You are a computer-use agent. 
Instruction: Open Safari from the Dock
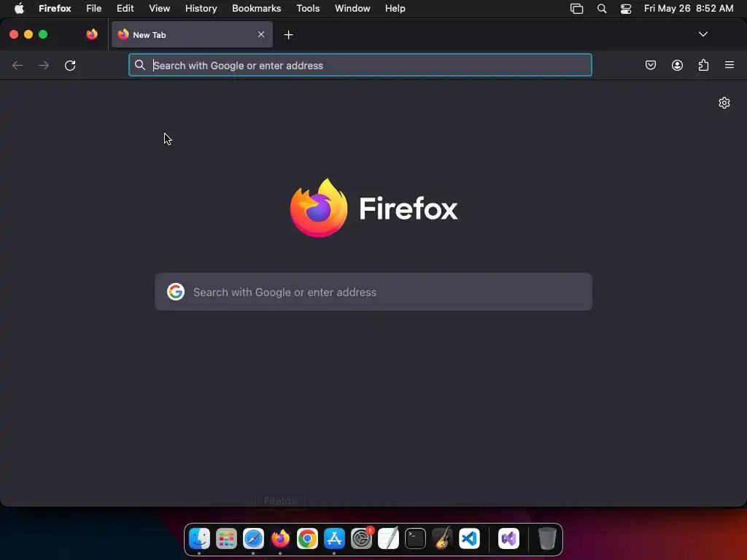[x=253, y=539]
